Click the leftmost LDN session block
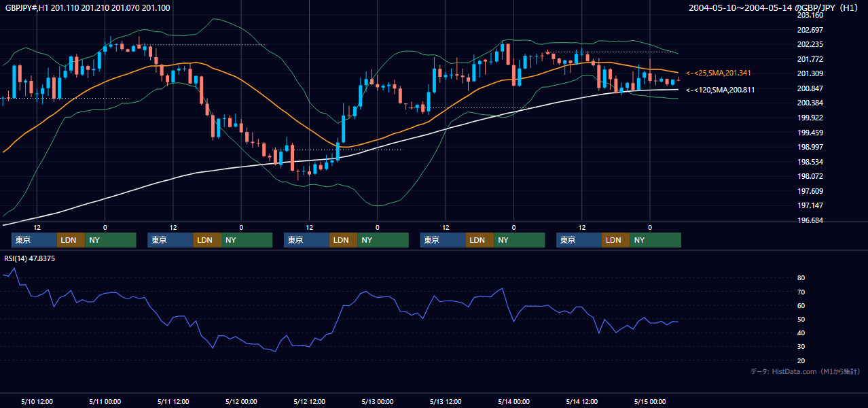 [x=71, y=240]
